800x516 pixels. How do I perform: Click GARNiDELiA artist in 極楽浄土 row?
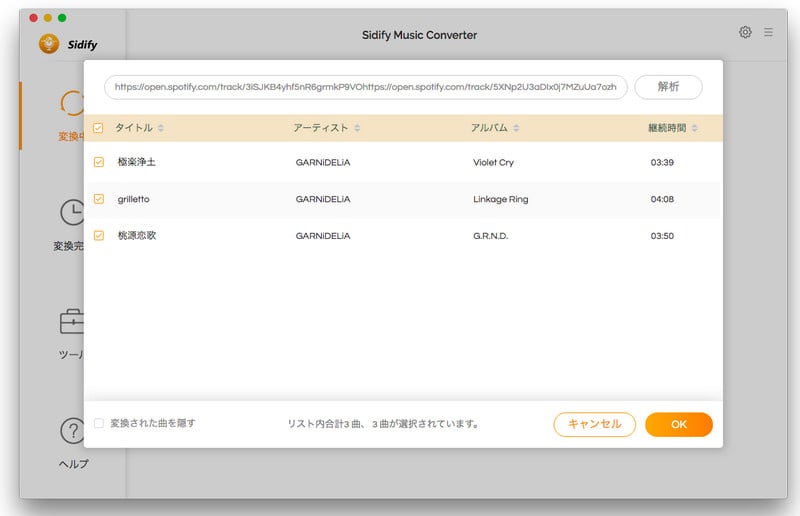pyautogui.click(x=323, y=162)
